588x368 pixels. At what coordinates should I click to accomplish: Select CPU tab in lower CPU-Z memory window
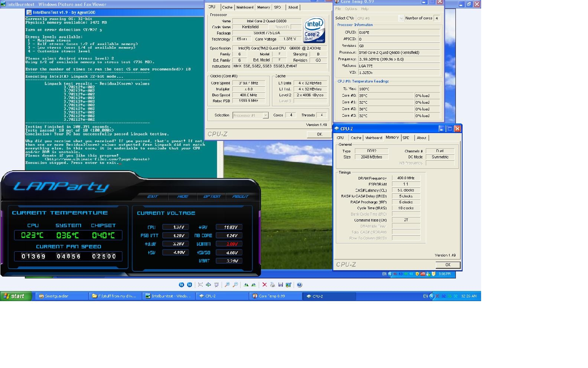340,138
